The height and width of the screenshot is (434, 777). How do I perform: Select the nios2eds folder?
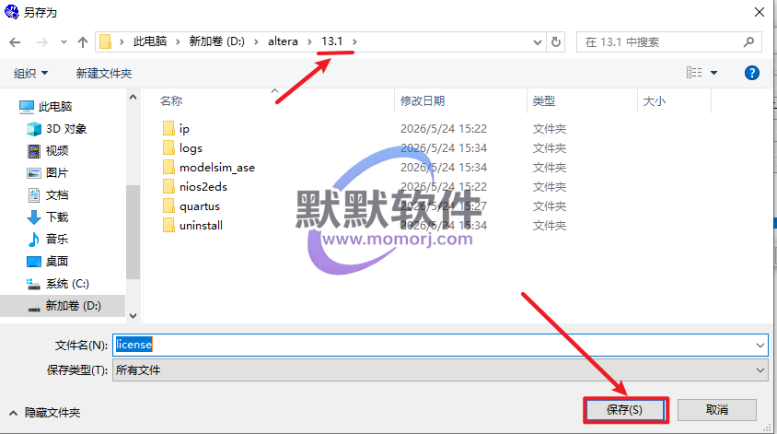click(x=203, y=187)
